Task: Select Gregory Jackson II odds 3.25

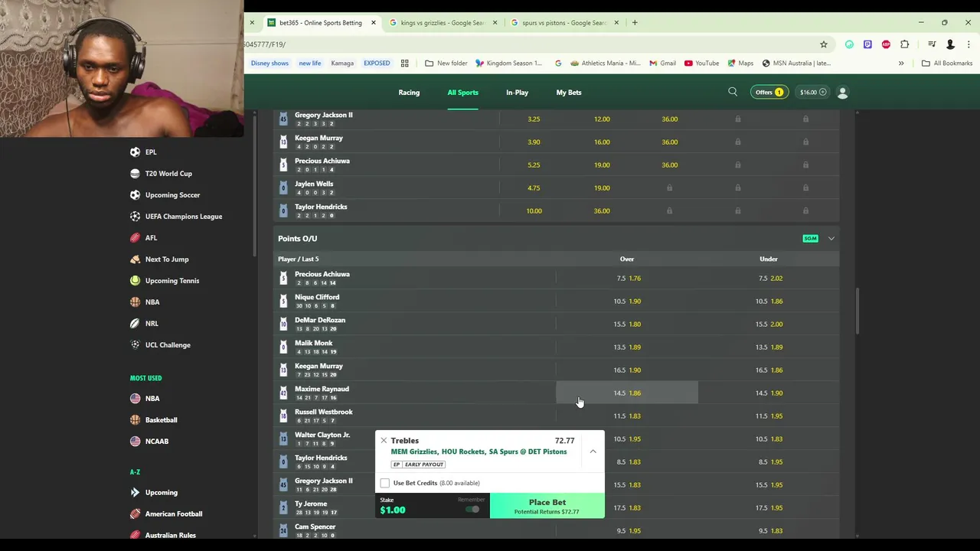Action: [534, 119]
